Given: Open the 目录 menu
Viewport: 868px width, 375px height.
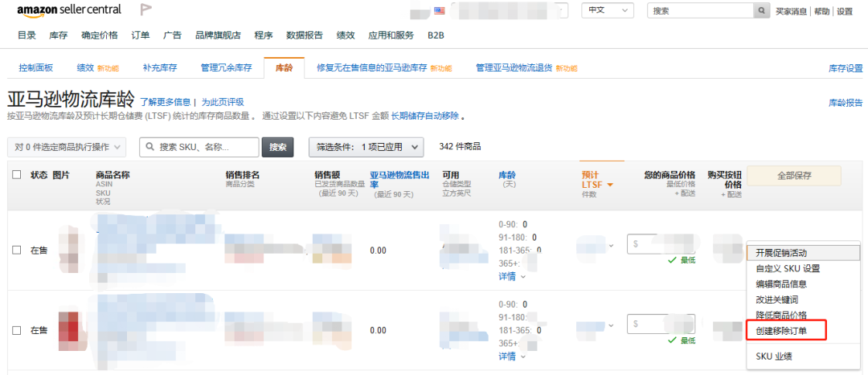Looking at the screenshot, I should click(27, 35).
